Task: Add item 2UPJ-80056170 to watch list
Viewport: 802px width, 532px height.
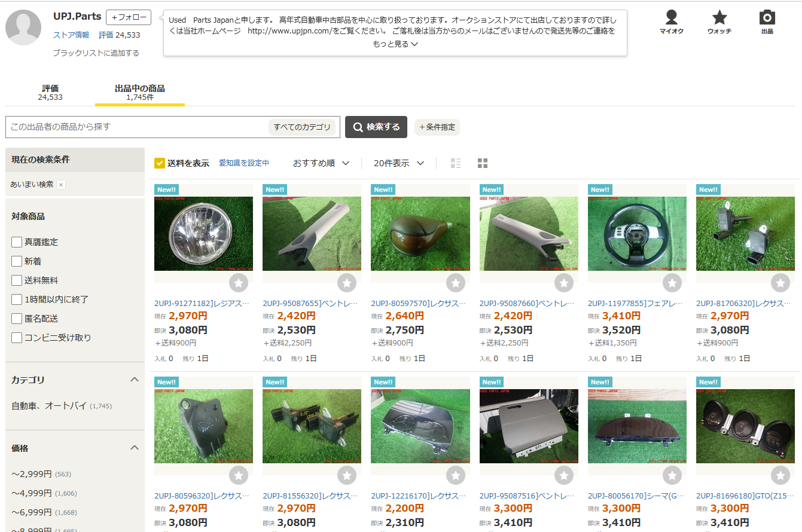Action: click(x=672, y=475)
